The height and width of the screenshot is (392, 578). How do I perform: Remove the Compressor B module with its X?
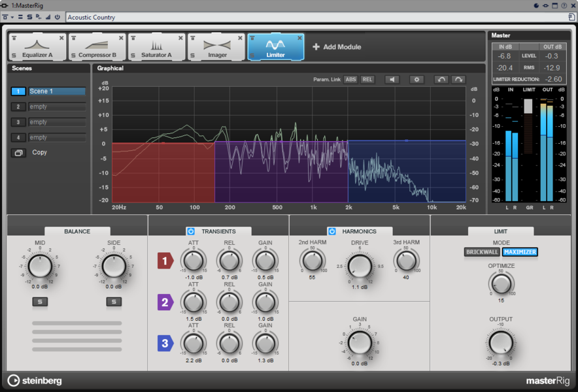(x=121, y=38)
